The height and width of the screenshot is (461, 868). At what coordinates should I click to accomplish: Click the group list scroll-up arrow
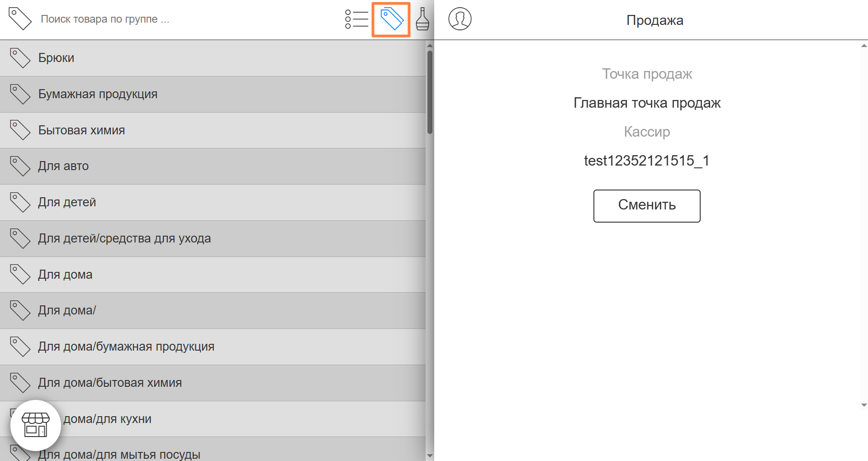click(430, 45)
